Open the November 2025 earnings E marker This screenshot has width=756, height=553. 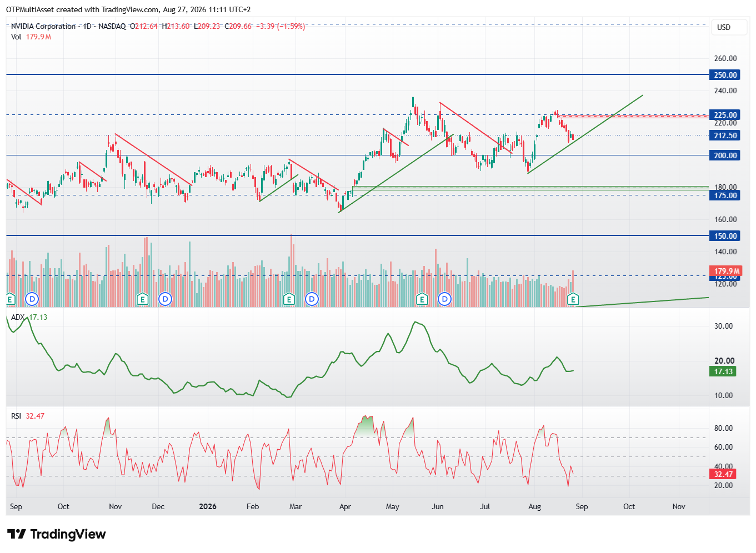[143, 299]
